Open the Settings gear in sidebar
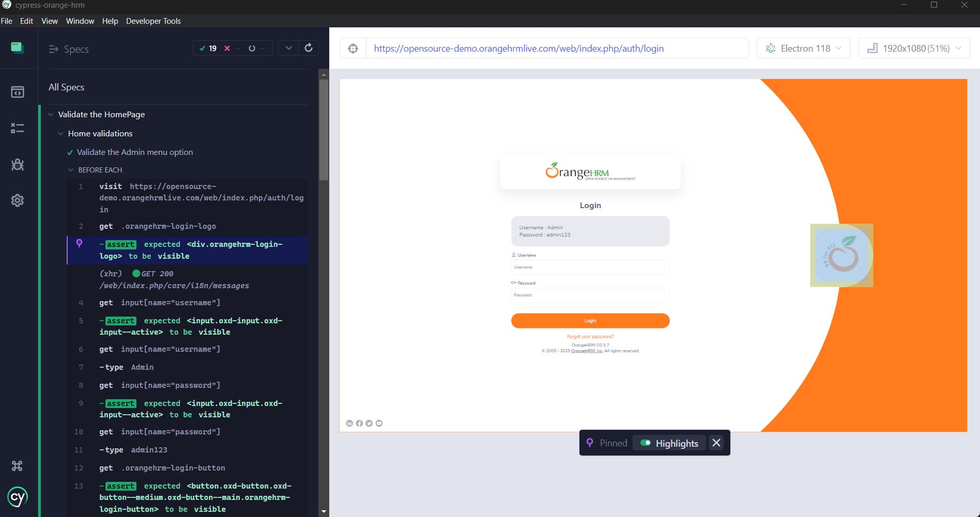This screenshot has width=980, height=517. click(18, 200)
